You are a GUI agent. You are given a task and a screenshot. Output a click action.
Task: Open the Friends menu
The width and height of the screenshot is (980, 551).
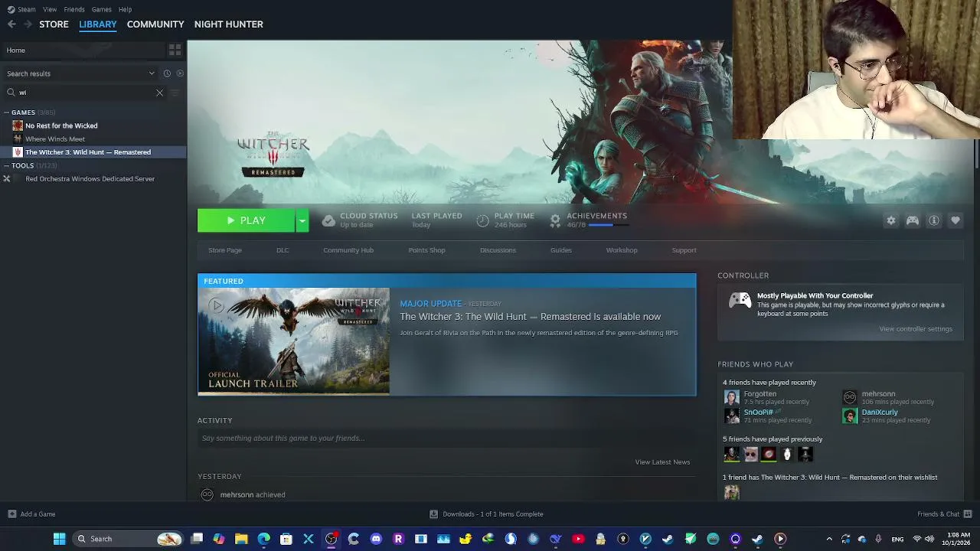(x=74, y=9)
